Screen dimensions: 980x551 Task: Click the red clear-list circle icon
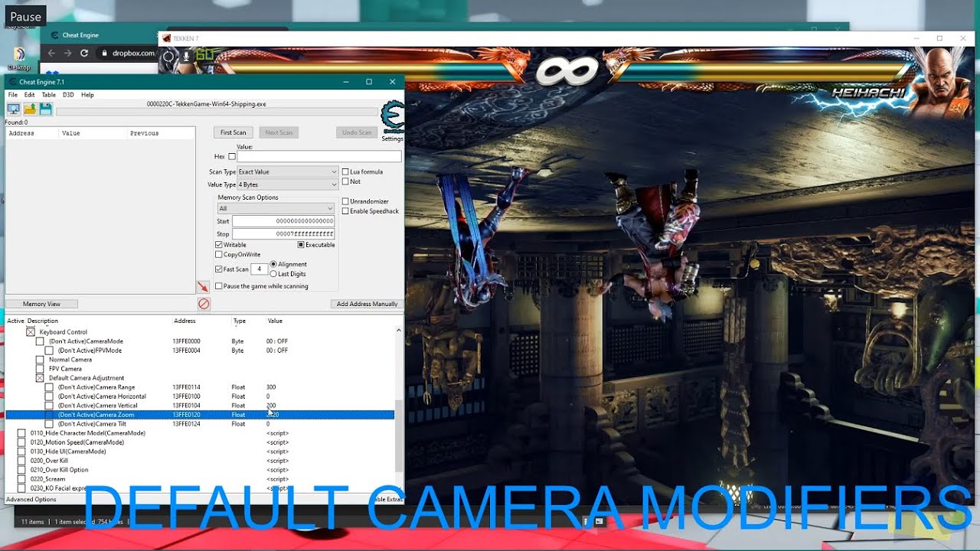pyautogui.click(x=204, y=304)
